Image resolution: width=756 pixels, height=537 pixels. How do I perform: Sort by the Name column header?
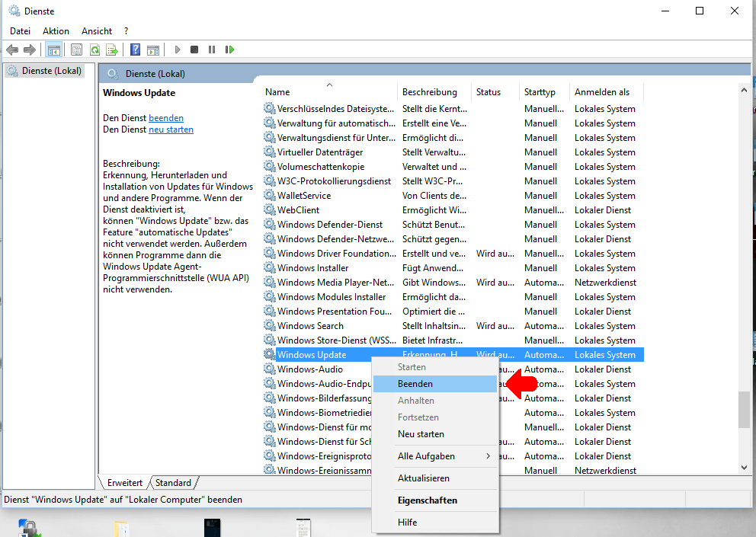pyautogui.click(x=331, y=92)
